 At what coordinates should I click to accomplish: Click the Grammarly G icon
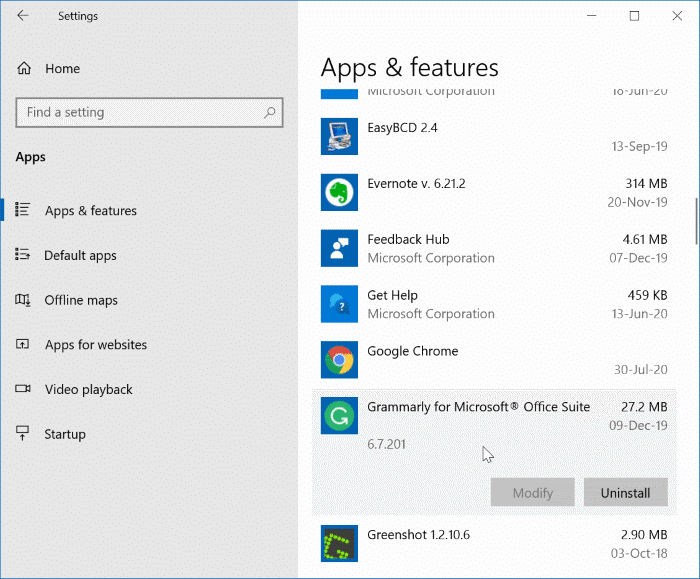click(x=339, y=415)
